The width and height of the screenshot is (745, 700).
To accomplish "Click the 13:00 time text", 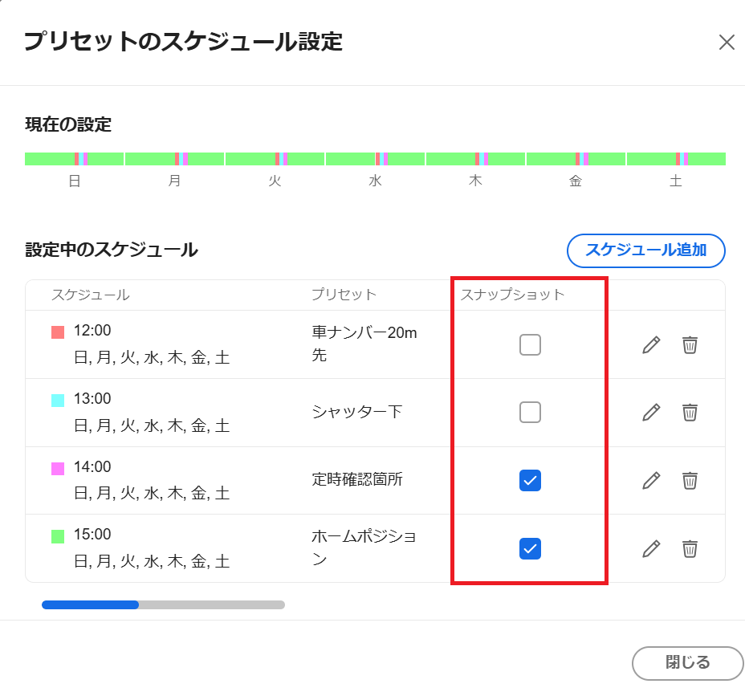I will pos(92,398).
